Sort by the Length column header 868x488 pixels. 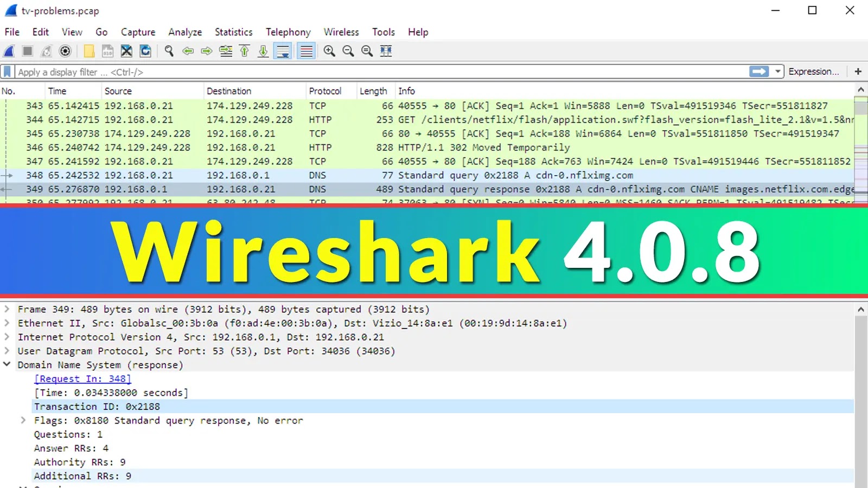tap(376, 91)
